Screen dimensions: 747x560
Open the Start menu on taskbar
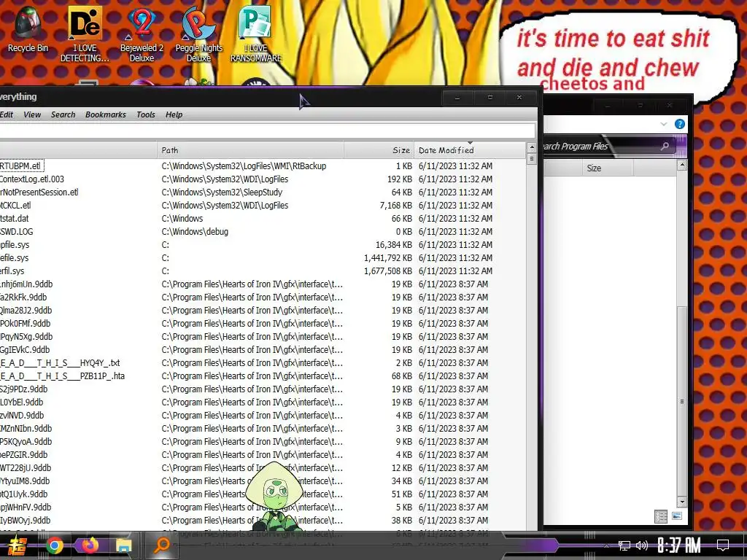coord(17,545)
